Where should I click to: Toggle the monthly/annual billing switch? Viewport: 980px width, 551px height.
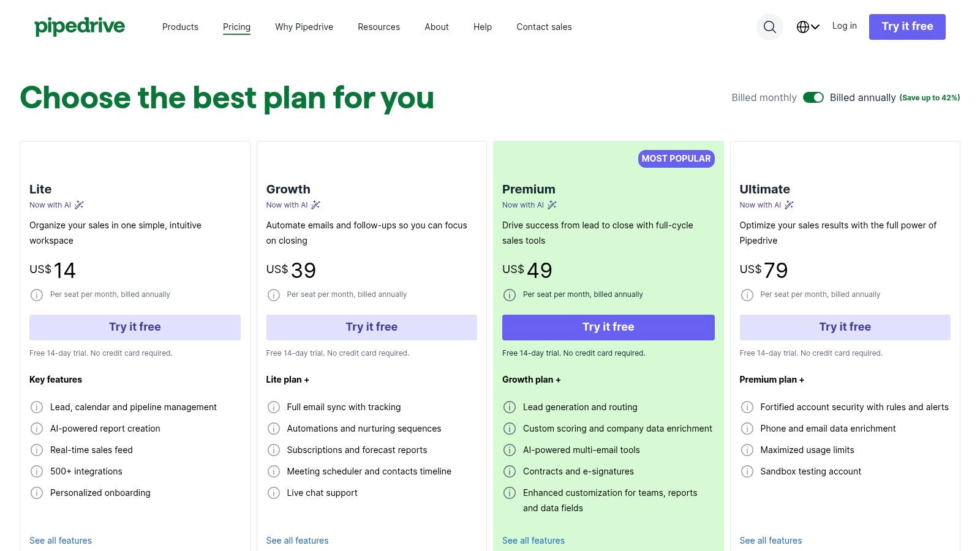(x=813, y=97)
